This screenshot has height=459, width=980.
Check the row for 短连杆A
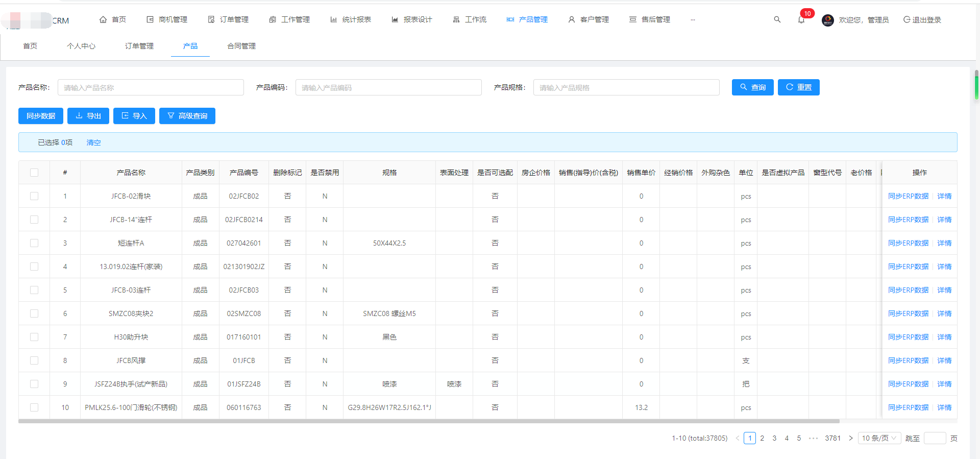pyautogui.click(x=34, y=243)
